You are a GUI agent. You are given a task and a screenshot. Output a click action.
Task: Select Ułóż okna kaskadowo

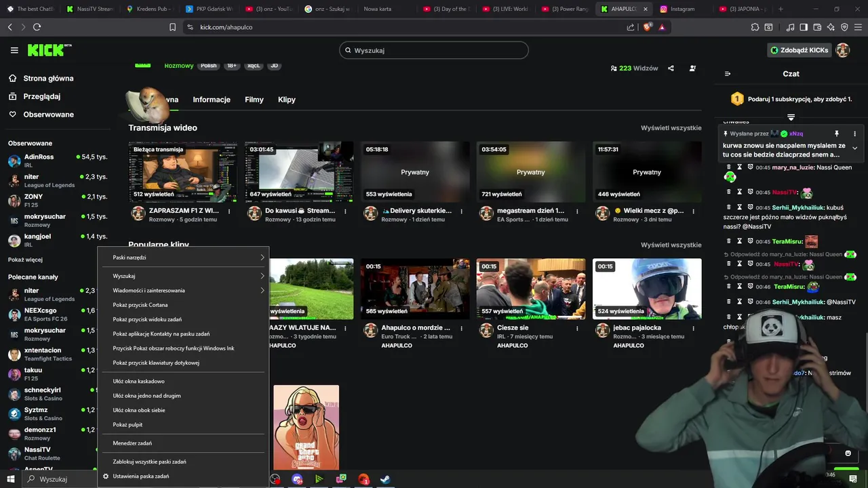coord(183,382)
